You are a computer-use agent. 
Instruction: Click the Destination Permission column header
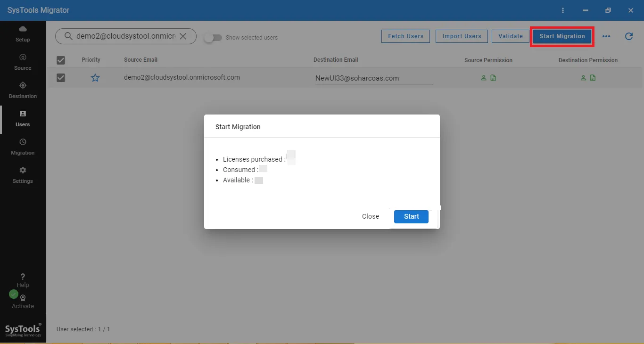tap(588, 60)
